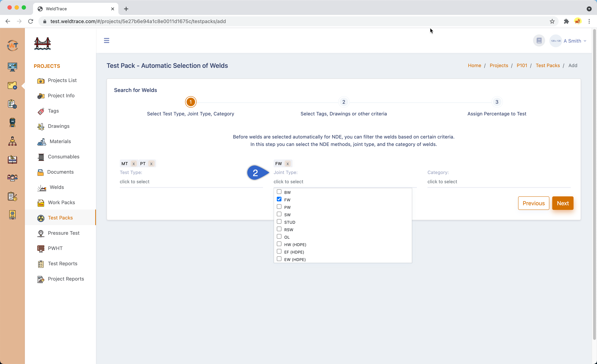Remove the MT test type tag

(133, 164)
